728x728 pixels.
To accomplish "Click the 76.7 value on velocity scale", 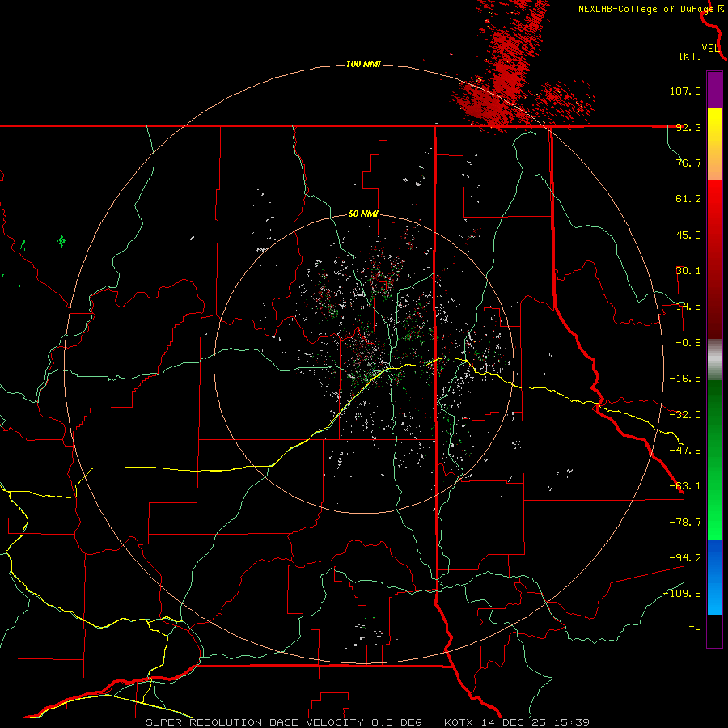I will tap(688, 163).
